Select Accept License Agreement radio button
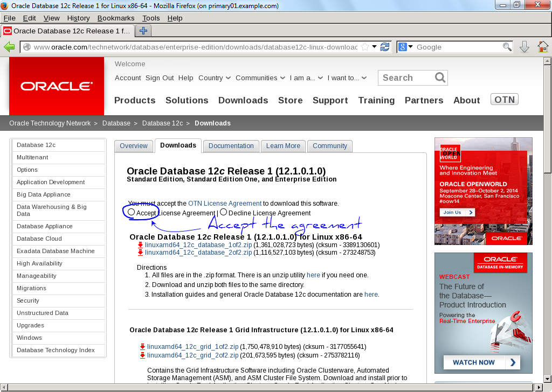Image resolution: width=552 pixels, height=392 pixels. (x=132, y=212)
